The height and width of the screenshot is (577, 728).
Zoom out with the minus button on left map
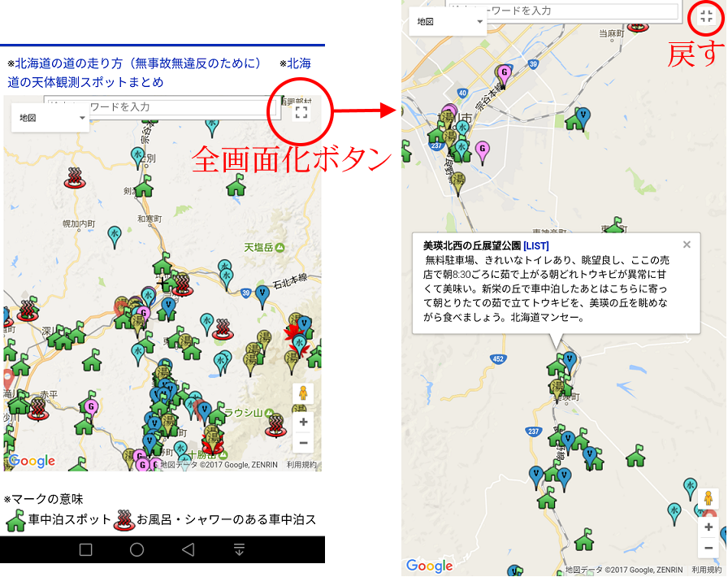pos(303,443)
